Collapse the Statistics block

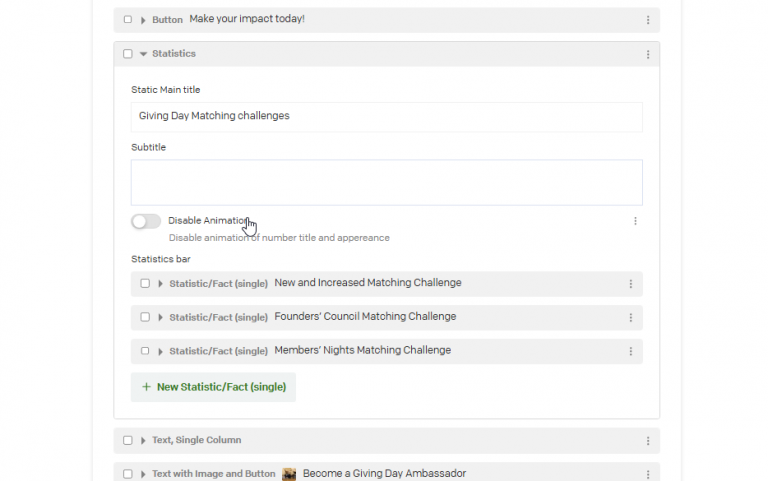[143, 54]
